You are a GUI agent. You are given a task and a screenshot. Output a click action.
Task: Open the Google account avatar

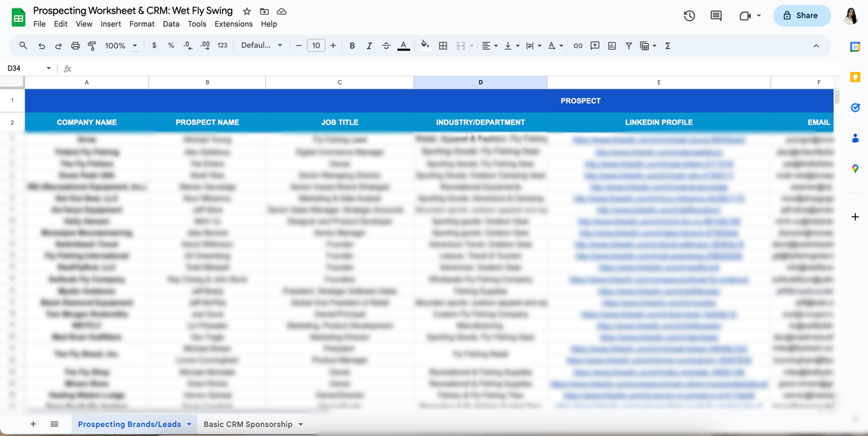(851, 16)
